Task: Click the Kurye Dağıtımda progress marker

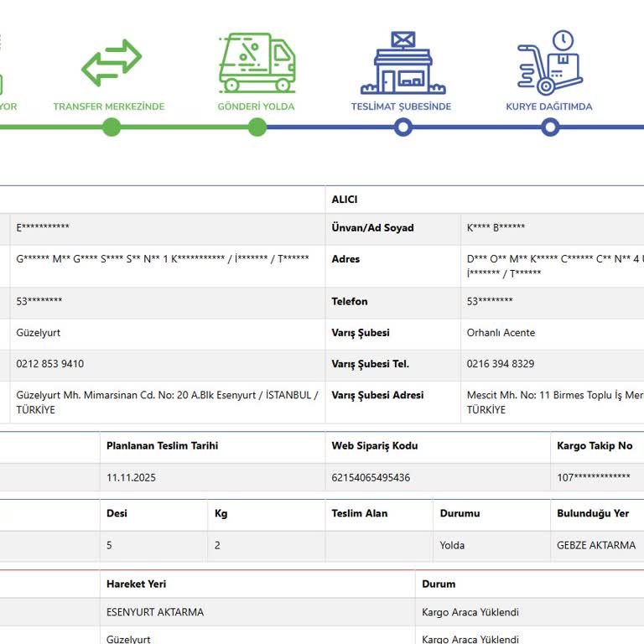Action: pyautogui.click(x=550, y=127)
